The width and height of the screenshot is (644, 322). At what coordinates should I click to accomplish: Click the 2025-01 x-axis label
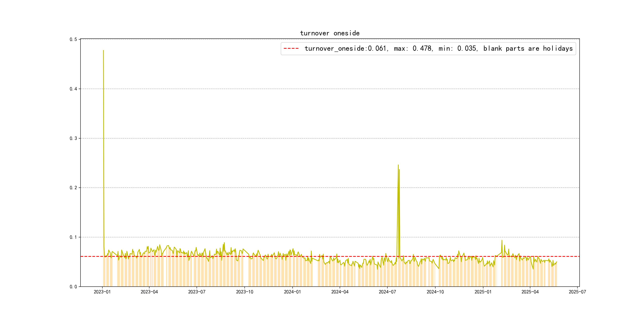click(x=483, y=292)
